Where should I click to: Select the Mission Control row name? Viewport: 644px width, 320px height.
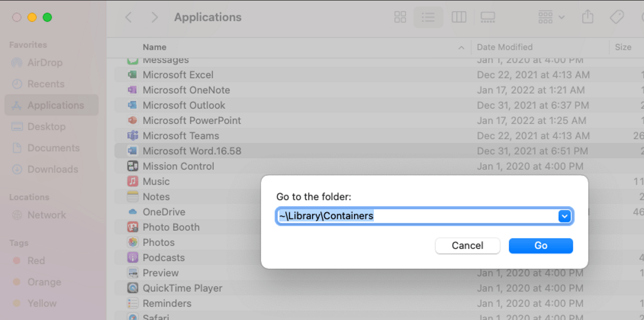(179, 166)
